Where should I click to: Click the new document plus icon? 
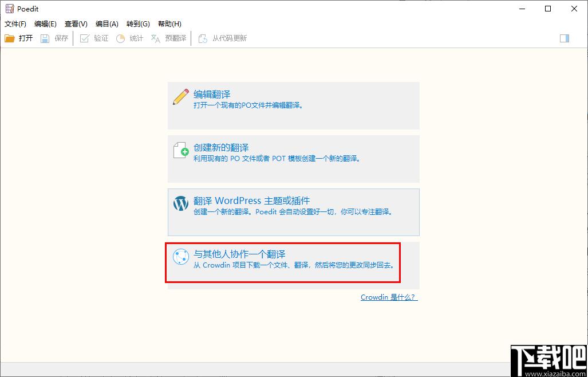point(181,150)
